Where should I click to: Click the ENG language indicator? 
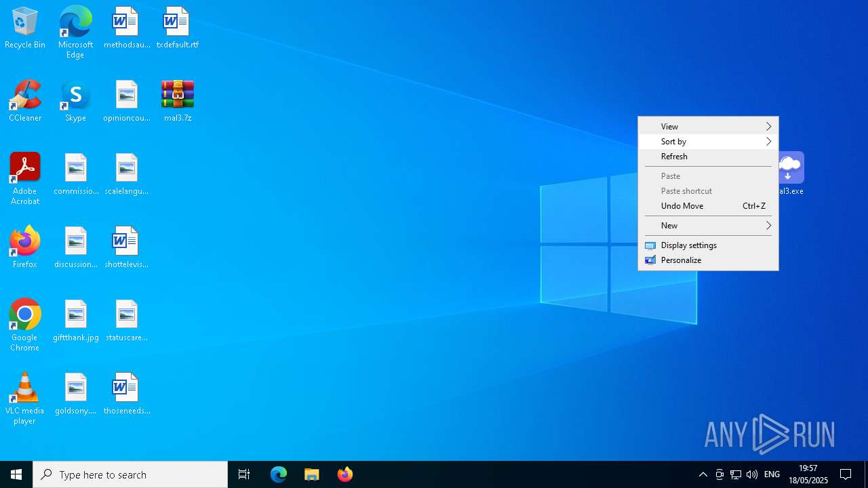tap(772, 474)
